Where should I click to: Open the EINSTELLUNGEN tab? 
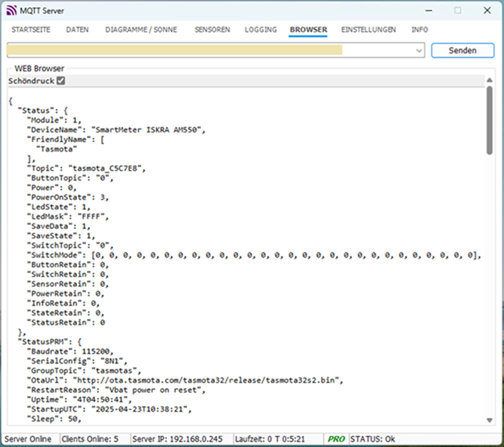(368, 30)
